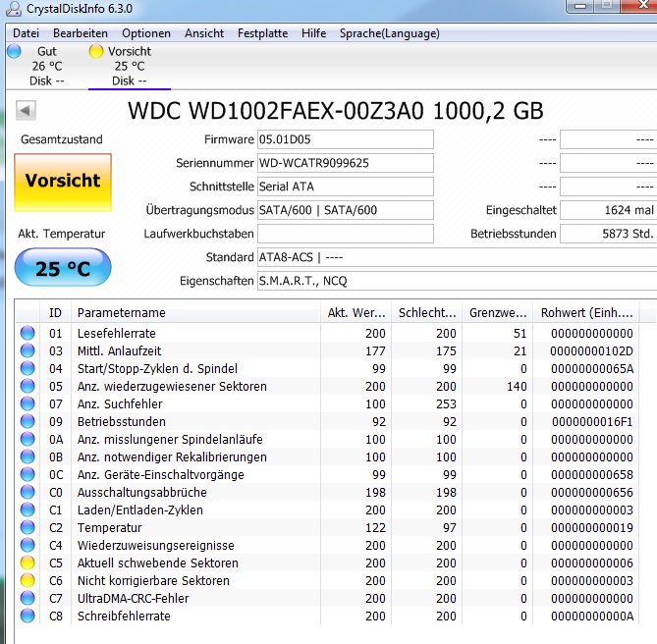657x644 pixels.
Task: Open the Optionen menu
Action: click(146, 33)
